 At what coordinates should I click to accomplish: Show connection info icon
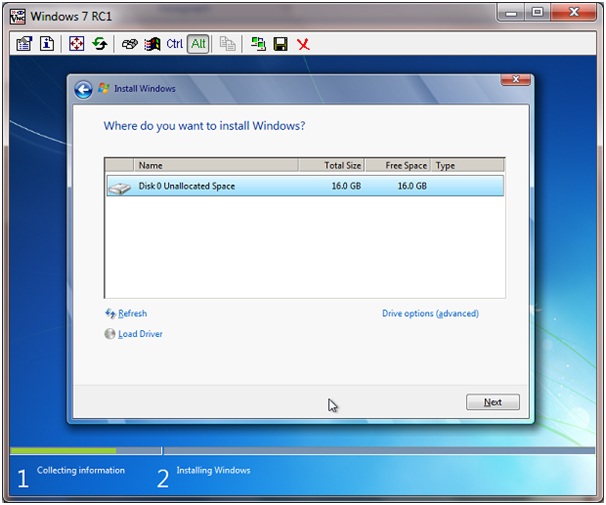[47, 44]
